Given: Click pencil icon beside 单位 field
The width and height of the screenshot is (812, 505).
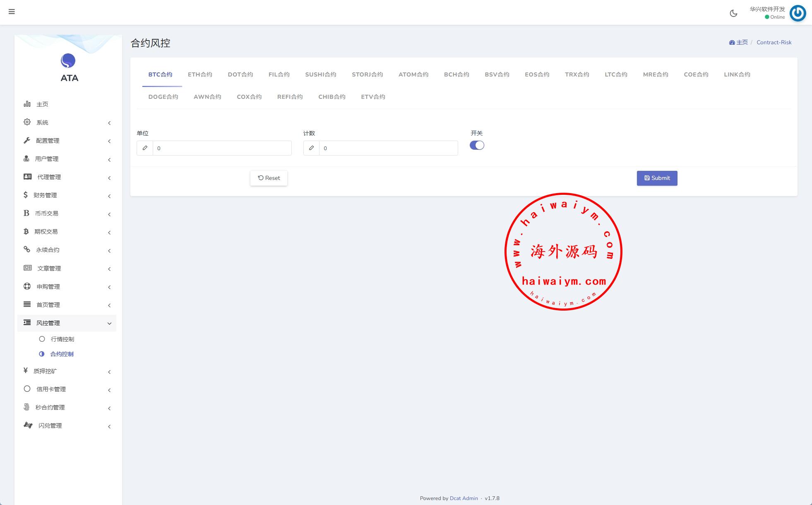Looking at the screenshot, I should click(x=145, y=148).
